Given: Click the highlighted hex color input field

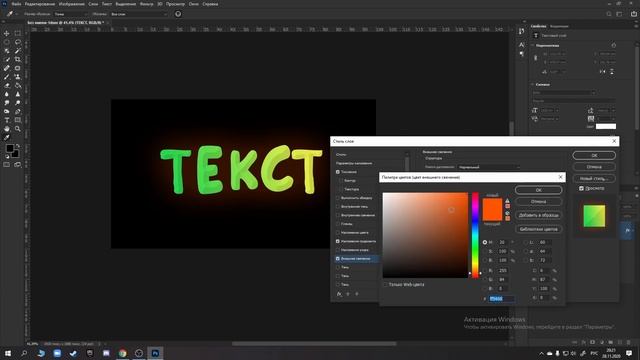Looking at the screenshot, I should click(x=501, y=299).
